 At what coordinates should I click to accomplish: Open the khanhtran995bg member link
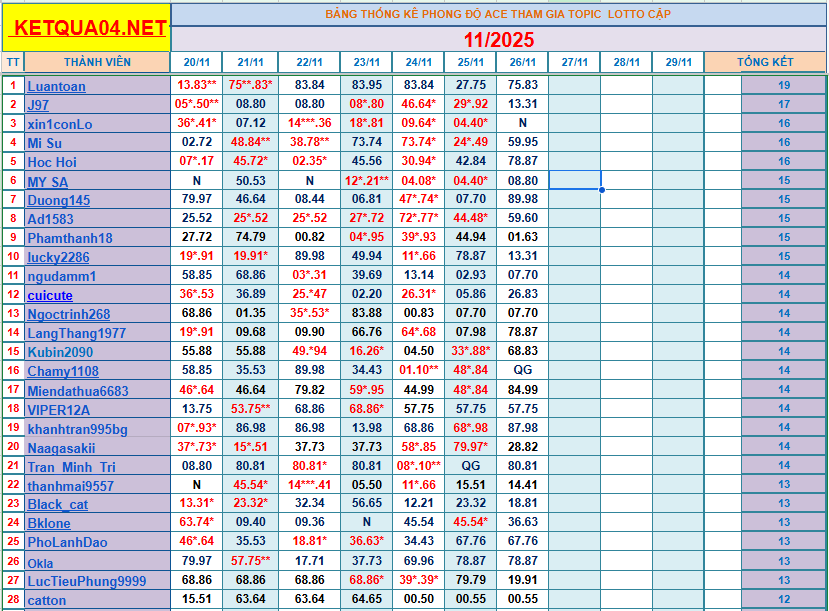pyautogui.click(x=77, y=429)
